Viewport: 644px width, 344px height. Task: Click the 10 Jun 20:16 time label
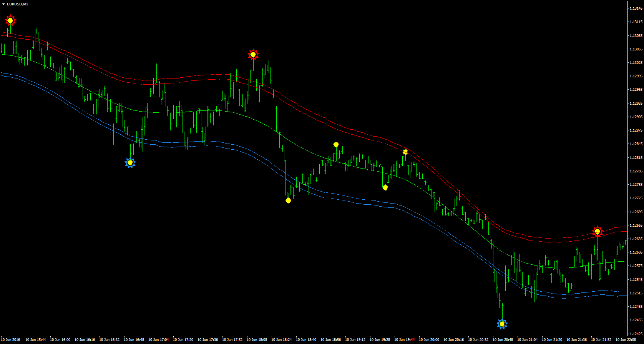(x=454, y=340)
